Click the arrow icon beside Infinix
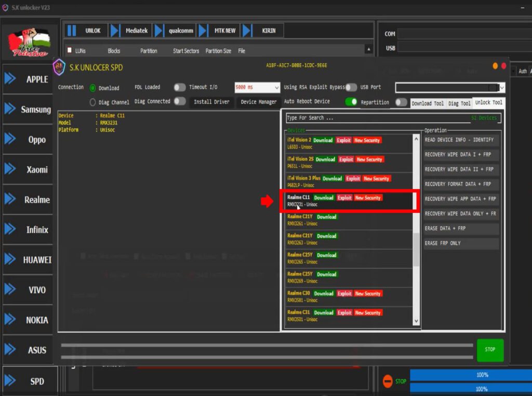 (x=10, y=229)
